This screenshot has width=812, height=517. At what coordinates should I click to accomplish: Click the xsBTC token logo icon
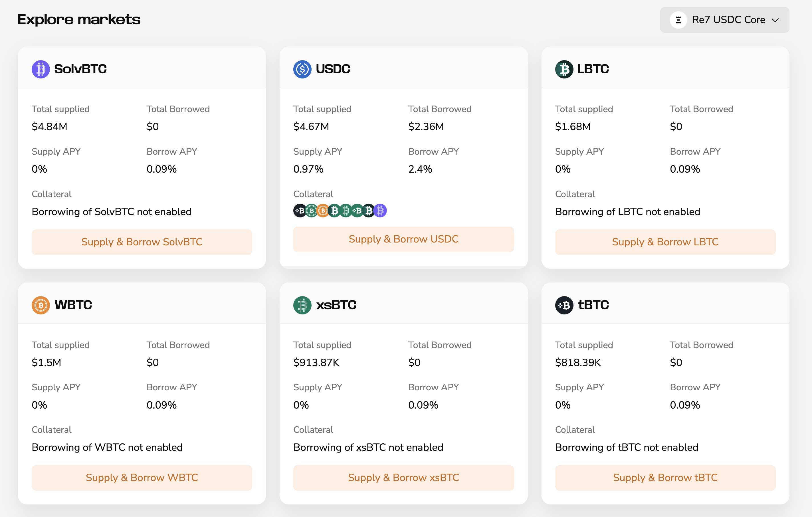pos(302,305)
